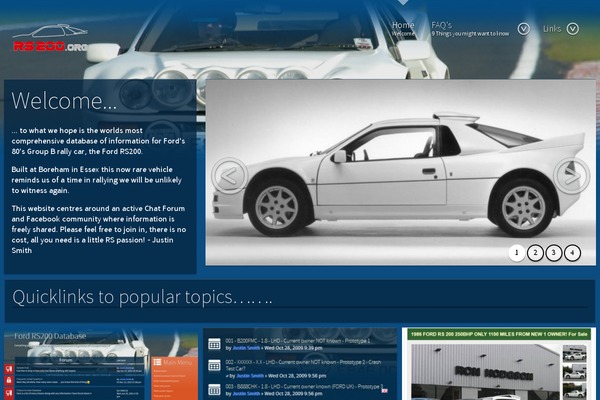Open the Links menu item

[x=552, y=29]
